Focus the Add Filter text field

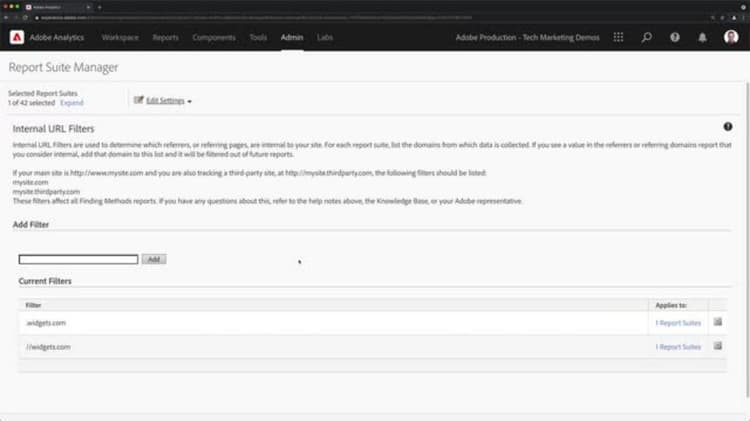tap(78, 259)
